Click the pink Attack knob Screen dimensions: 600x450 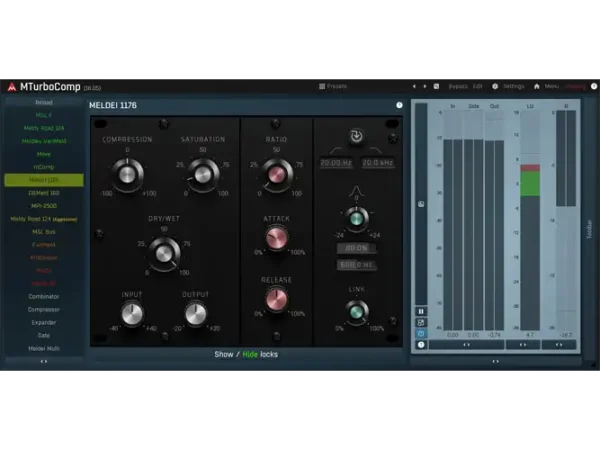click(276, 238)
